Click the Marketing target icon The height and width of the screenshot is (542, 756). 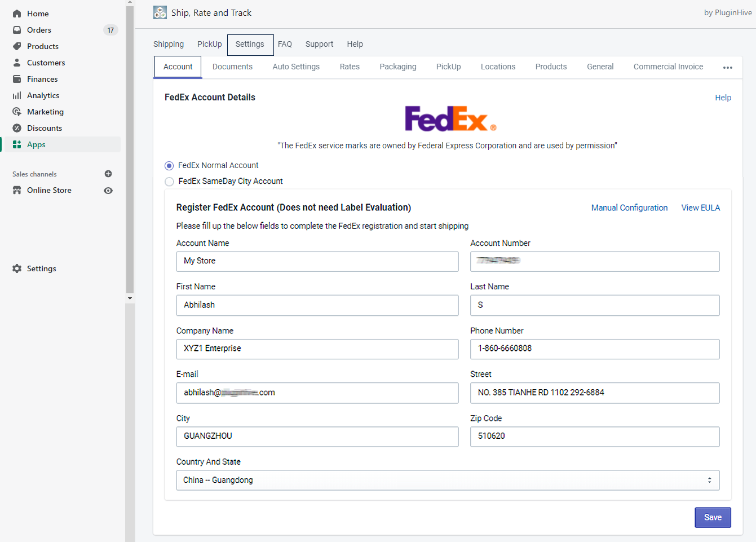coord(17,112)
